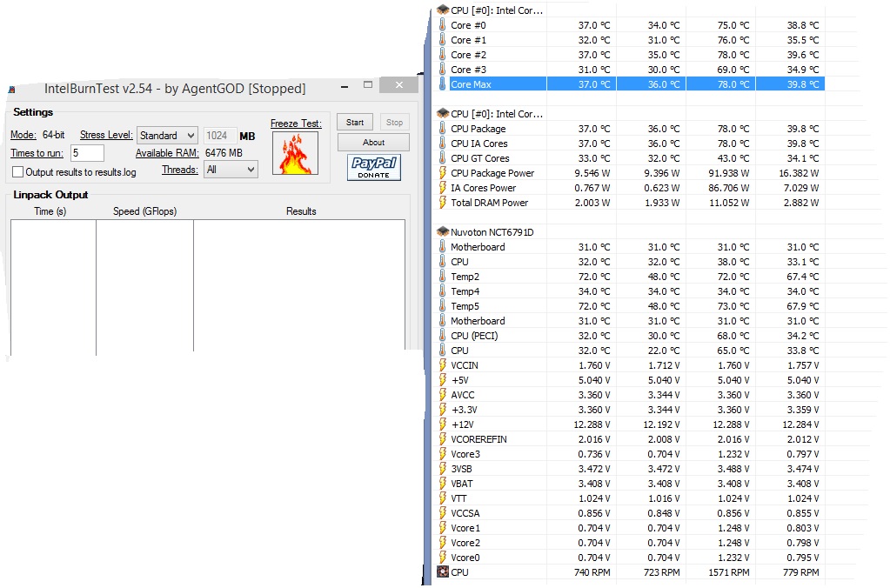The width and height of the screenshot is (890, 588).
Task: Click the Results column header
Action: (x=301, y=211)
